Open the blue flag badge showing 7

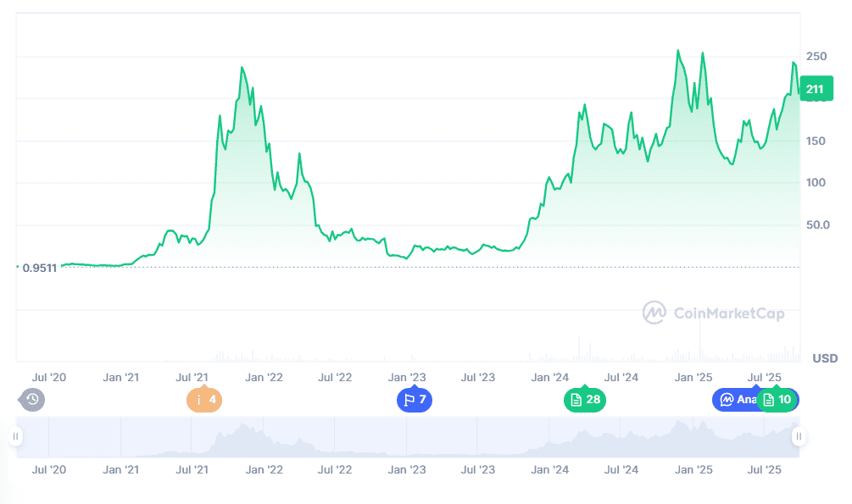[415, 399]
